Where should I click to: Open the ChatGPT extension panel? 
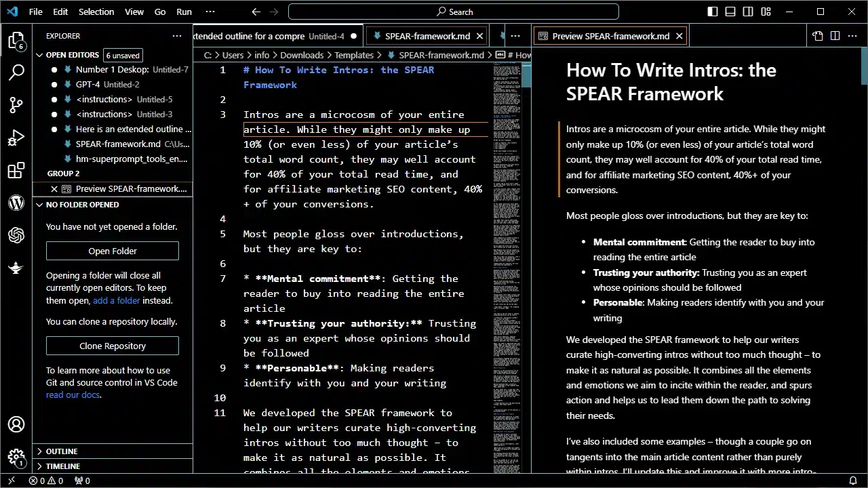click(x=16, y=235)
